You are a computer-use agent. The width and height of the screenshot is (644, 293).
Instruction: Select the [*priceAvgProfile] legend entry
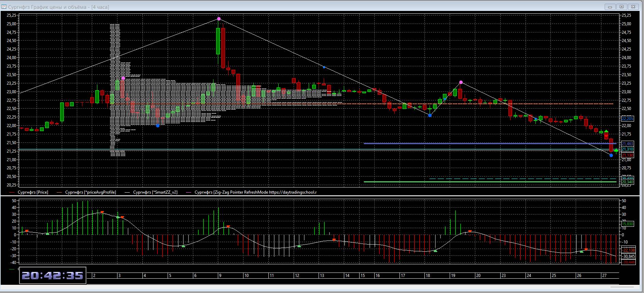[90, 192]
